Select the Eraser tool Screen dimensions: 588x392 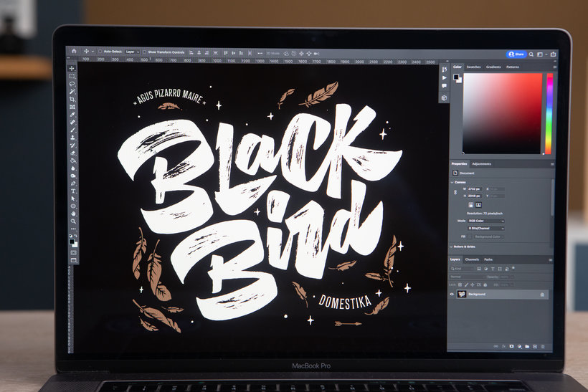(72, 153)
